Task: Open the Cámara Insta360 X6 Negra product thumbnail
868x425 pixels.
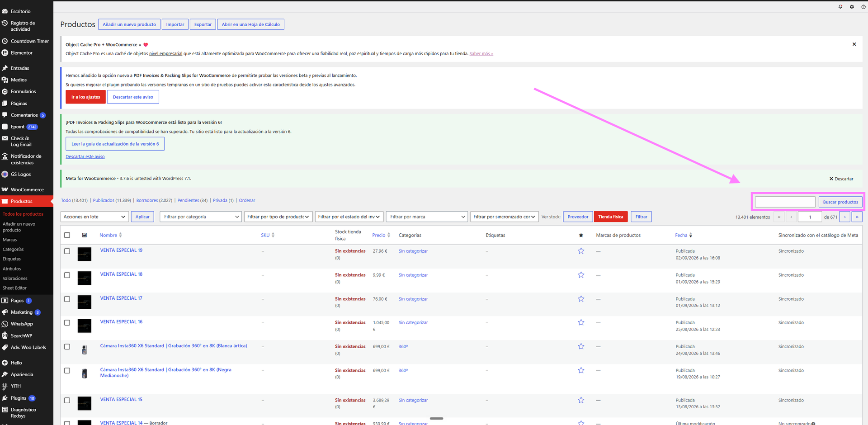Action: (85, 373)
